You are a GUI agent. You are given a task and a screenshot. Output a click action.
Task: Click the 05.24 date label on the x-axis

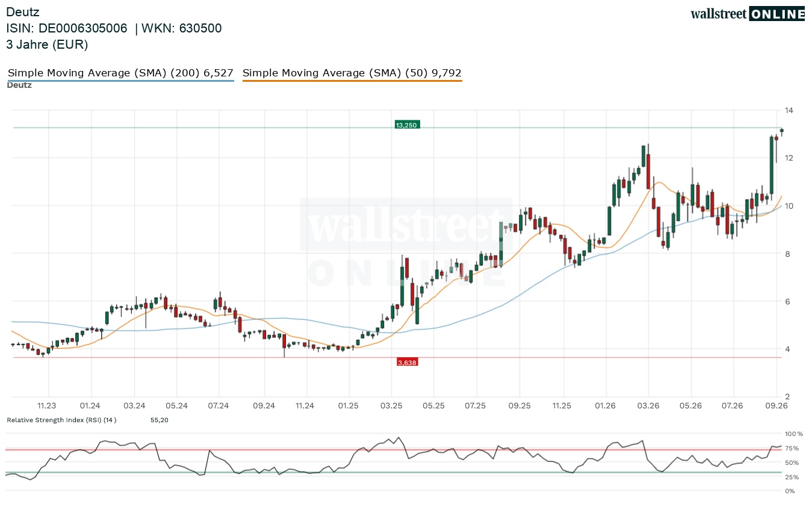pos(177,406)
